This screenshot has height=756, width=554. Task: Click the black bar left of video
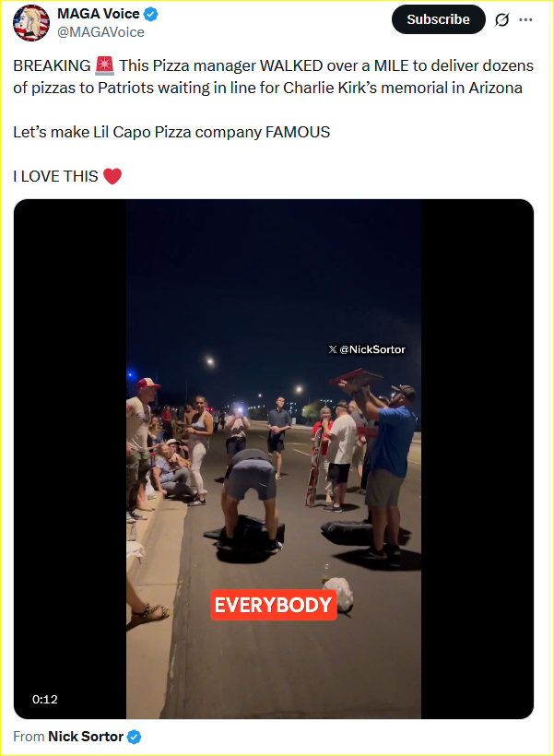point(70,459)
